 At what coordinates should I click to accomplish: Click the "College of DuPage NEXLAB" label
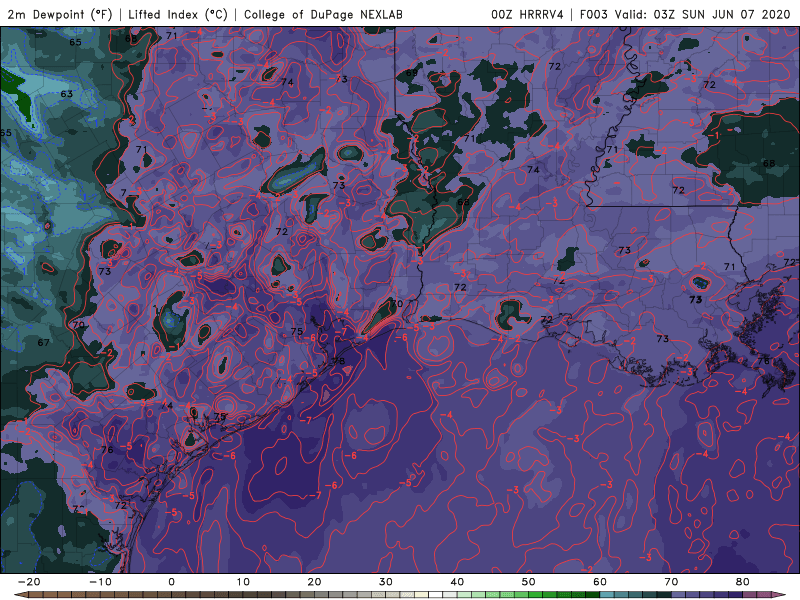323,14
